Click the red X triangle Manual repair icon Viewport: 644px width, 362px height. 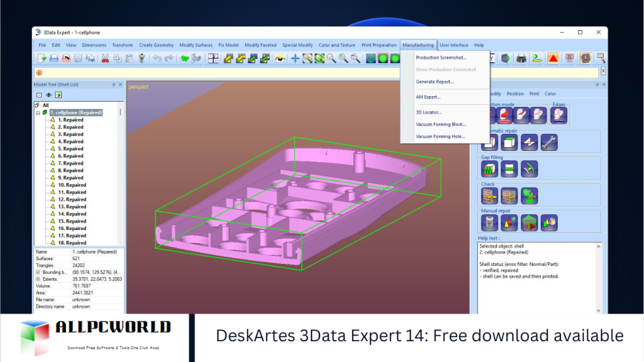click(529, 223)
